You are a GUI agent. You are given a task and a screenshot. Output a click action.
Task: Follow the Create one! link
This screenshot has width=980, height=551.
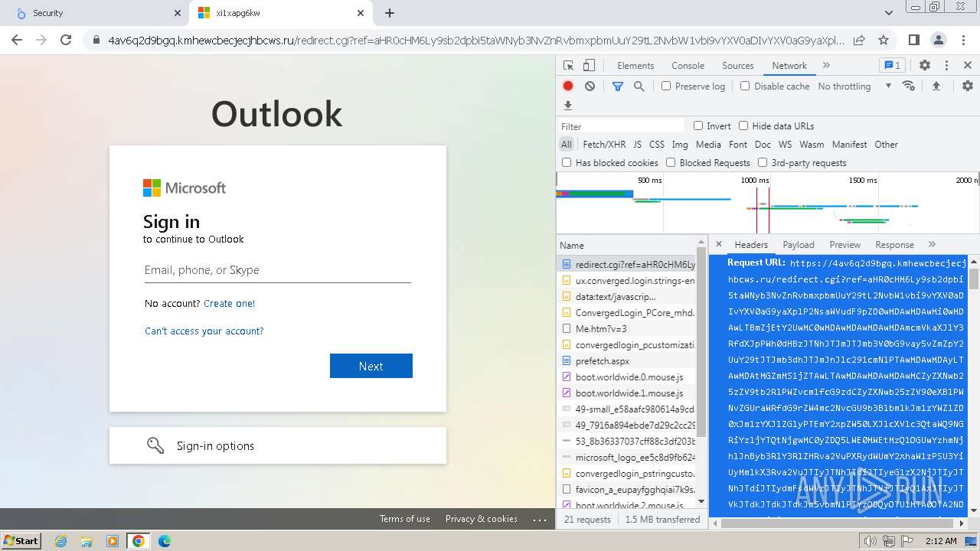pos(229,303)
